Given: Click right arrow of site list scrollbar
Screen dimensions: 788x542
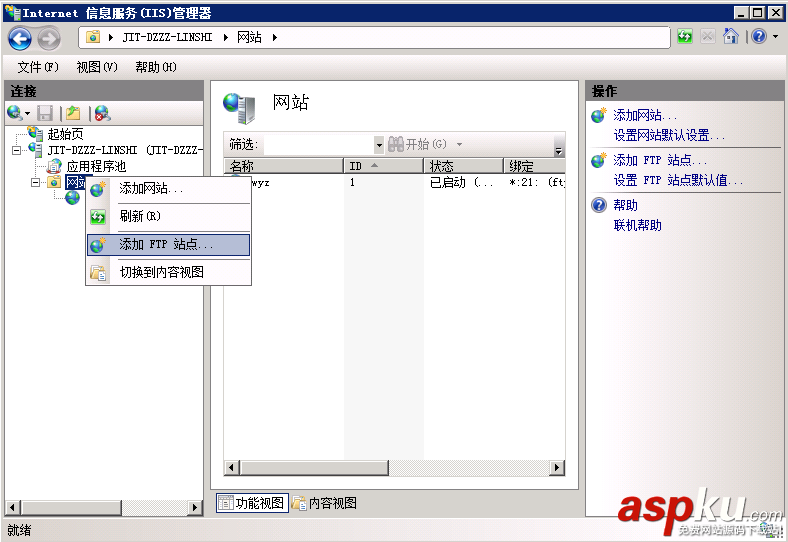Looking at the screenshot, I should 557,468.
